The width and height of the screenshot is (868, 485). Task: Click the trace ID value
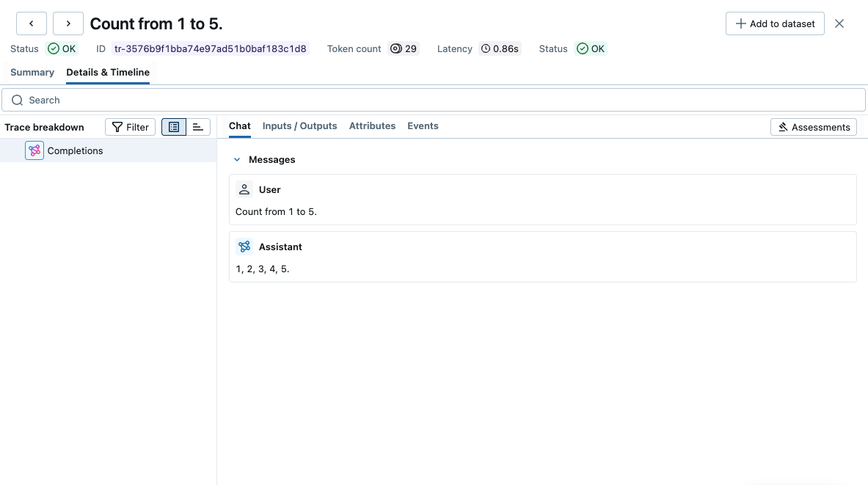(x=210, y=48)
